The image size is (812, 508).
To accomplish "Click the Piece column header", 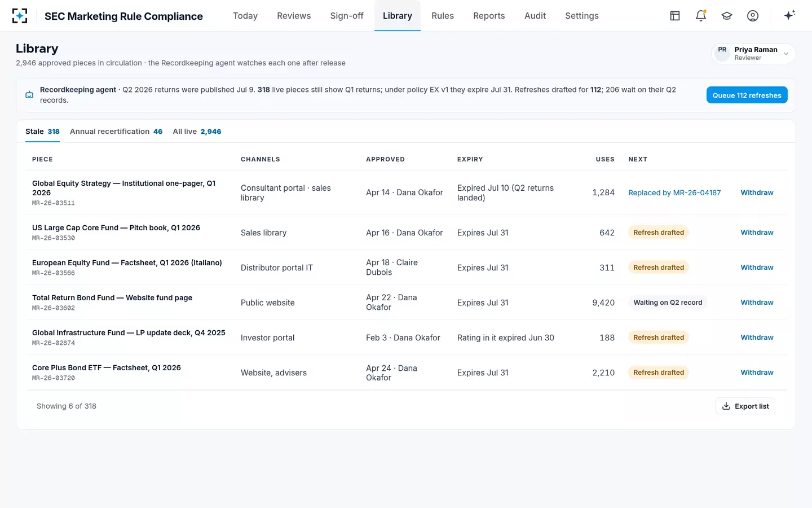I will pos(42,159).
